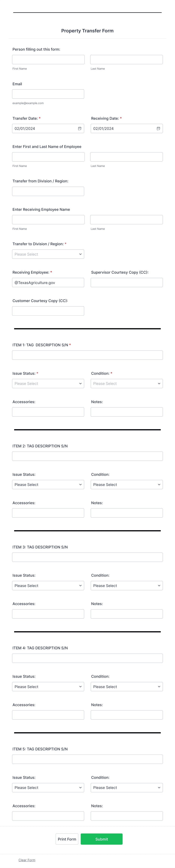Open the Condition dropdown for Item 1

126,383
